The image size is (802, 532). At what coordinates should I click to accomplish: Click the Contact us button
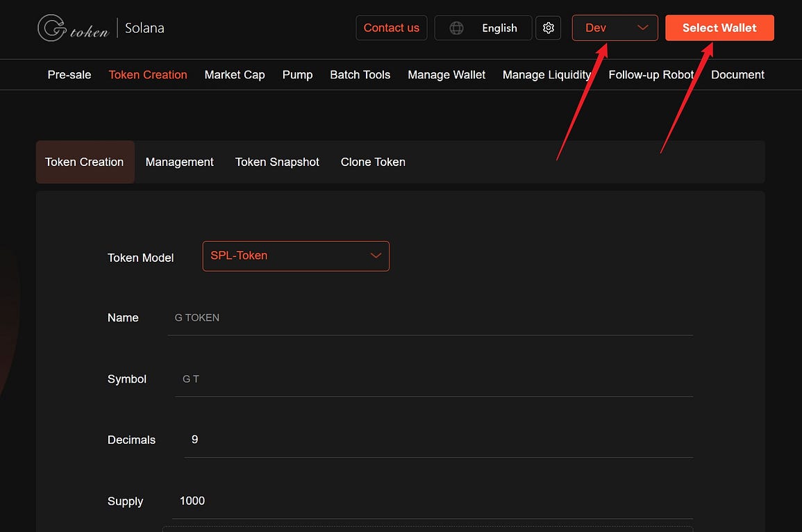click(x=391, y=28)
